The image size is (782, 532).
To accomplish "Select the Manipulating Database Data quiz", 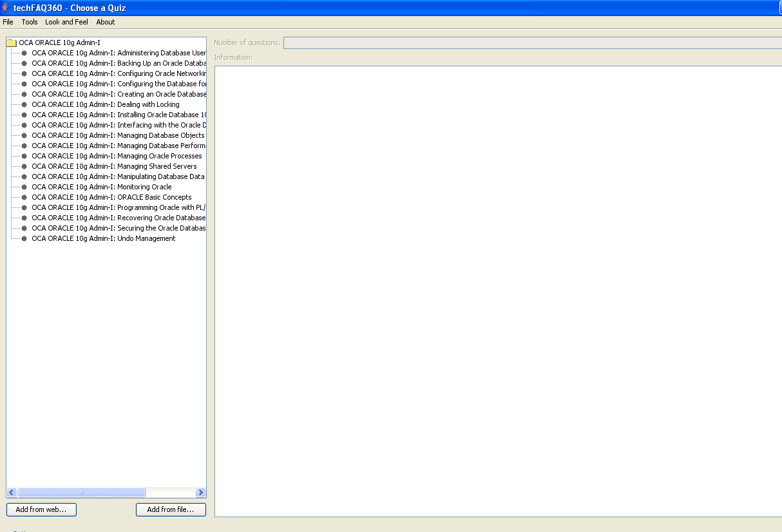I will tap(118, 176).
